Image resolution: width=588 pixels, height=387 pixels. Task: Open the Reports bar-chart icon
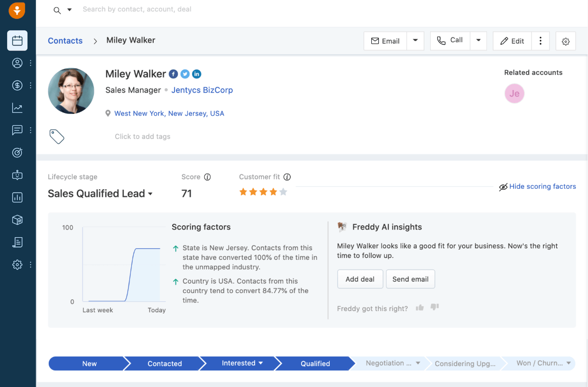pos(17,197)
